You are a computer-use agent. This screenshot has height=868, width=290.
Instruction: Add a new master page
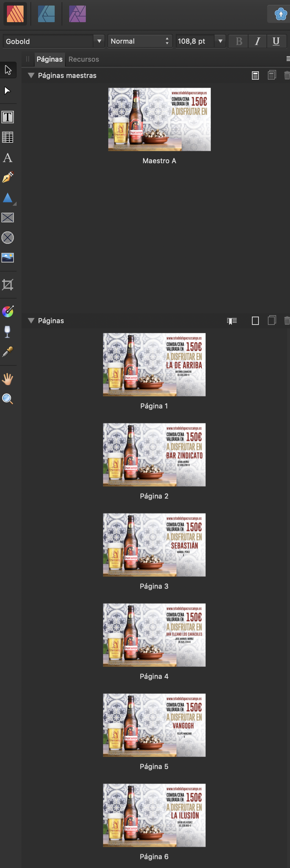[255, 75]
